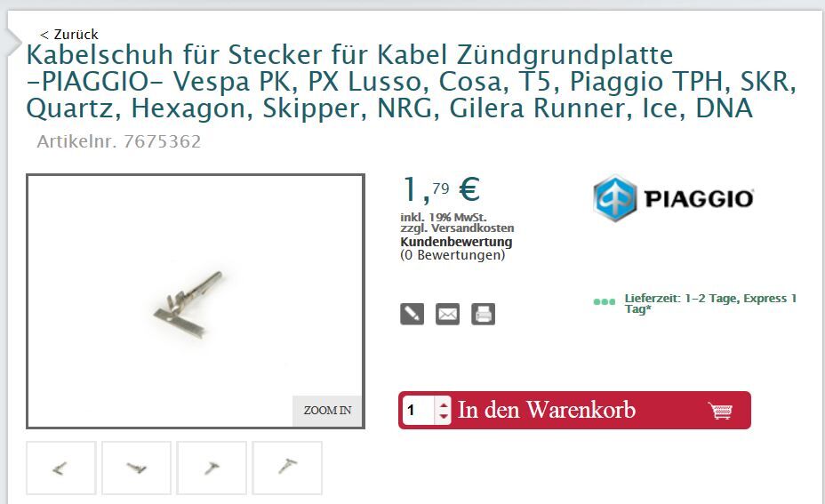
Task: Click the Lieferzeit delivery time text
Action: pyautogui.click(x=711, y=304)
